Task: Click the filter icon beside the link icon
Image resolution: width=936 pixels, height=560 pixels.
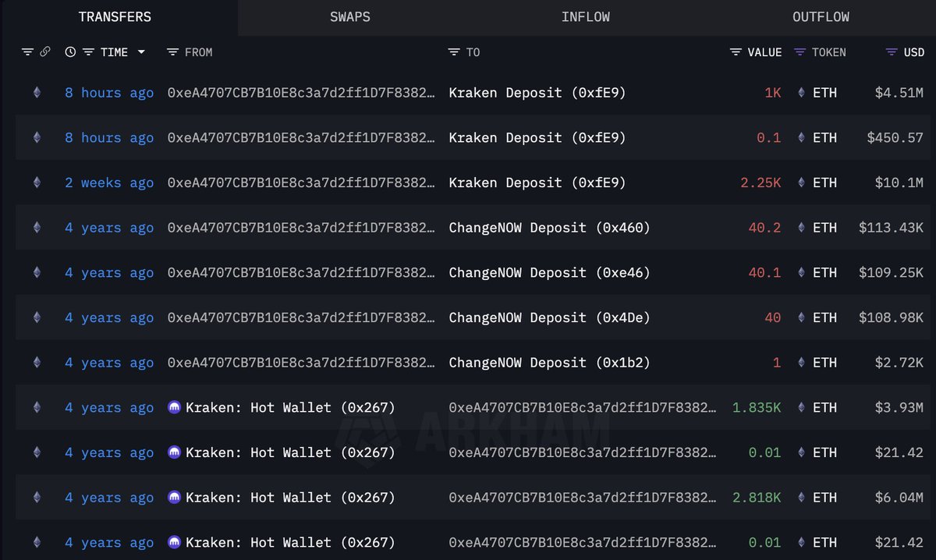Action: (x=27, y=52)
